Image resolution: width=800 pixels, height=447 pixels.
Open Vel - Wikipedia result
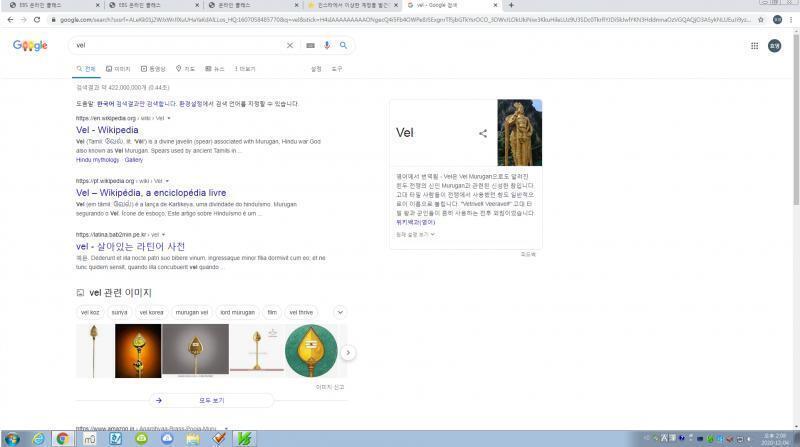tap(107, 130)
